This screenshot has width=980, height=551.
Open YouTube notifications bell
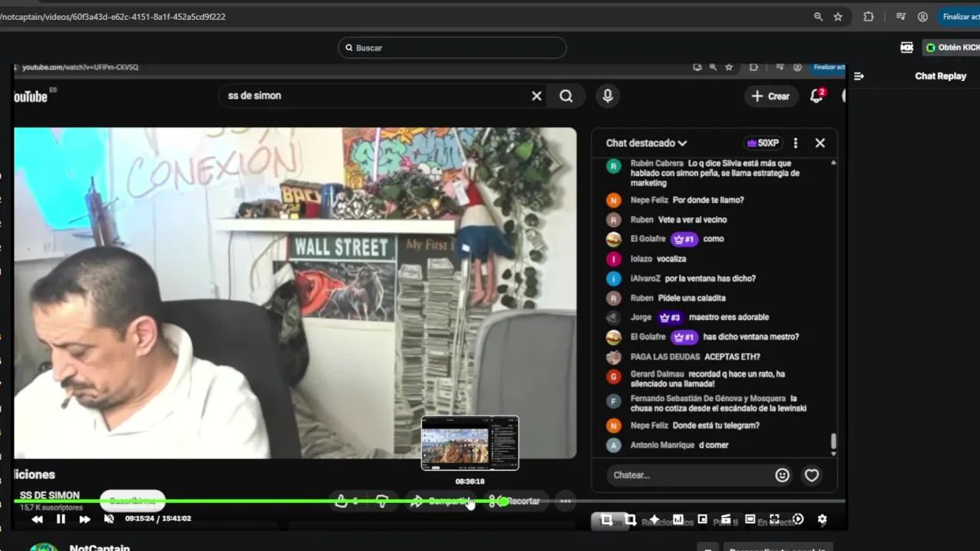tap(817, 96)
